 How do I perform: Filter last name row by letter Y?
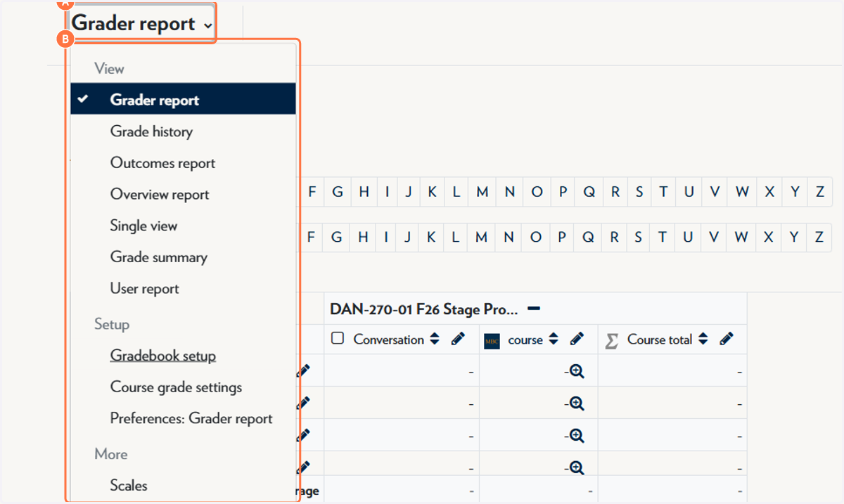(x=794, y=238)
